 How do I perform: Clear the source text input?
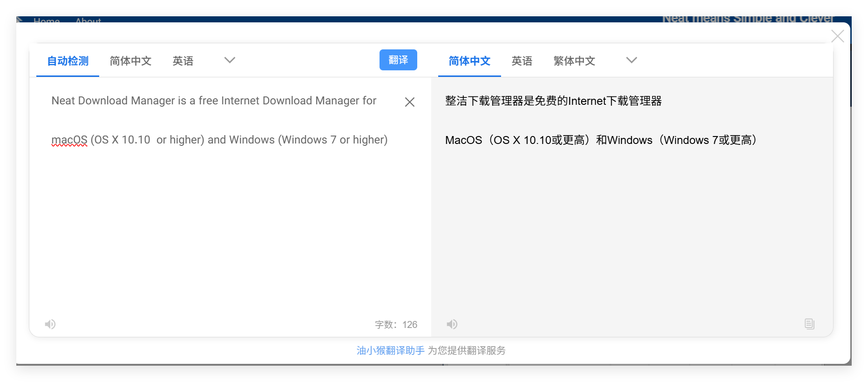[x=410, y=102]
